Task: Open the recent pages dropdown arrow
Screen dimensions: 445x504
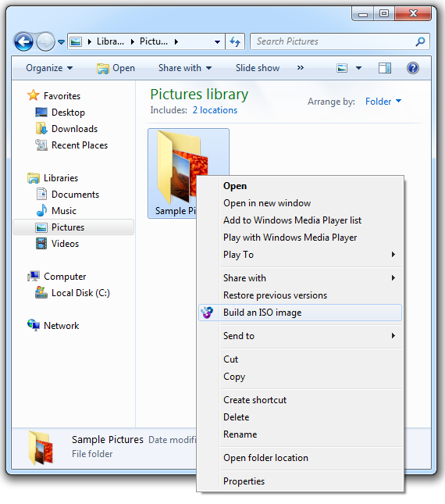Action: point(61,41)
